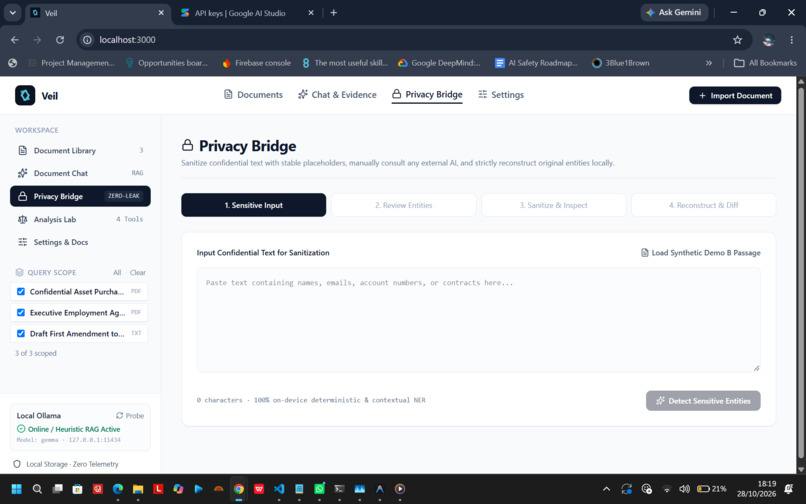Show hidden system tray icons
This screenshot has width=806, height=504.
607,489
